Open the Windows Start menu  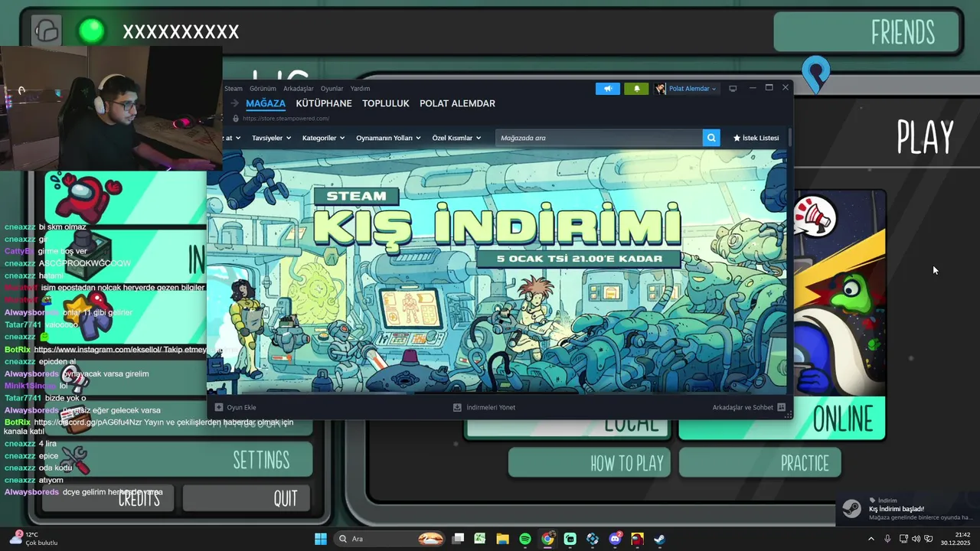[x=321, y=539]
